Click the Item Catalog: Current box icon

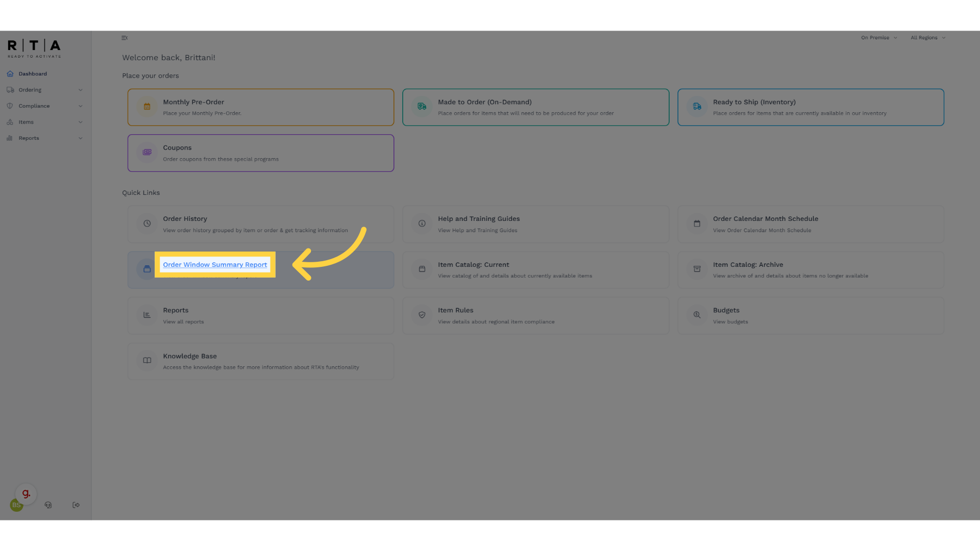coord(422,269)
